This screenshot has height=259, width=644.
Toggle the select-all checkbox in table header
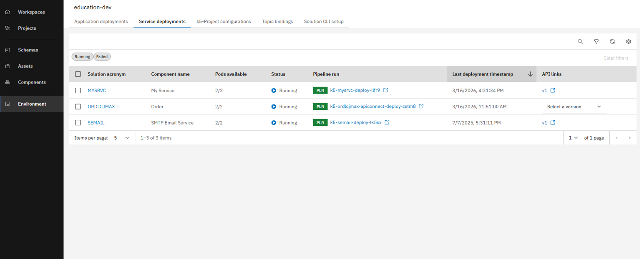pyautogui.click(x=78, y=74)
